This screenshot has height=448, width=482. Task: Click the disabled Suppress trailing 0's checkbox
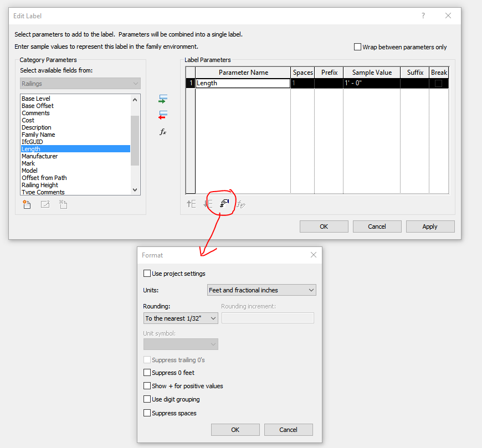147,360
